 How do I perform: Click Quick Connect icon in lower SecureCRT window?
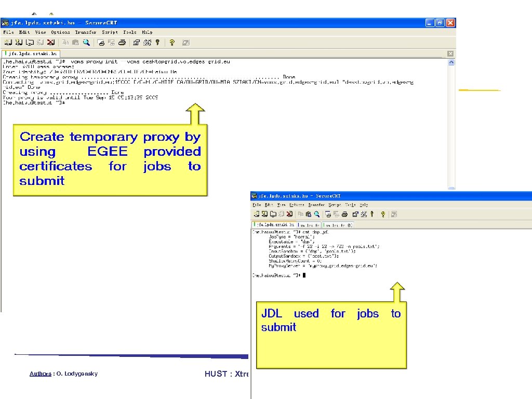(x=264, y=214)
